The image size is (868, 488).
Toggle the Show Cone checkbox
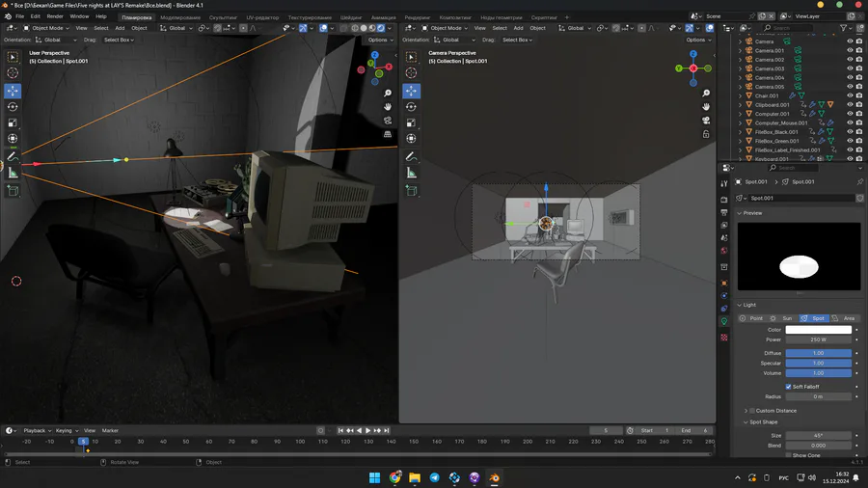(x=788, y=455)
